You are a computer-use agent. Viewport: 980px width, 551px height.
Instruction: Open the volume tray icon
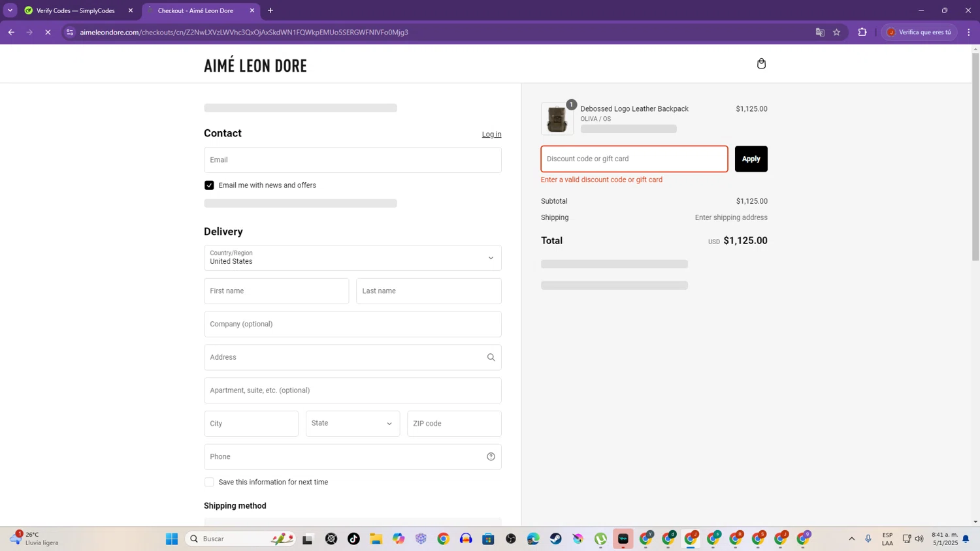919,539
